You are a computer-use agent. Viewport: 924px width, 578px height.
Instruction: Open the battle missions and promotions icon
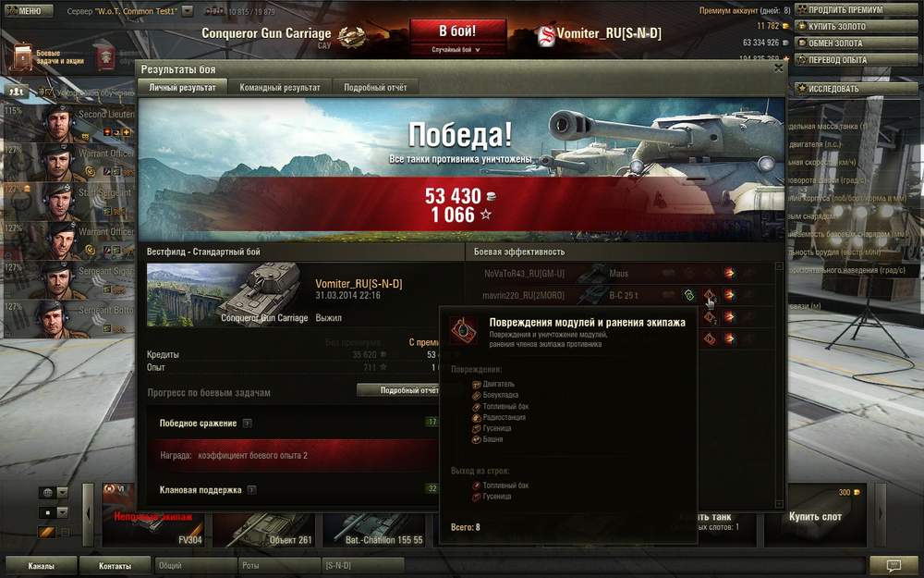(22, 57)
